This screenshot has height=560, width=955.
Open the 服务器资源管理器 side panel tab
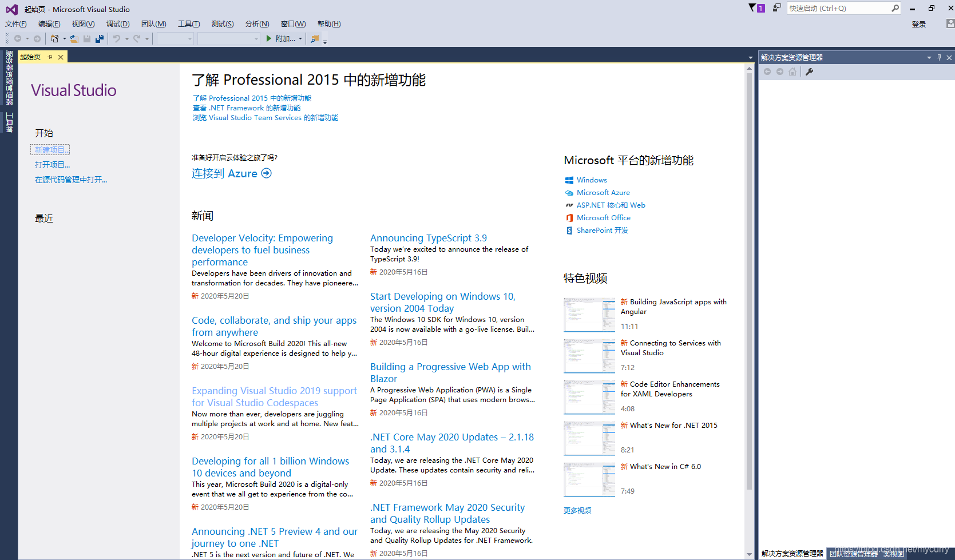9,78
